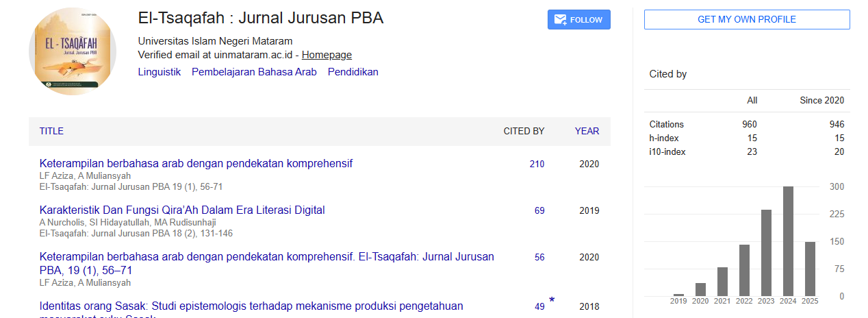Open the Homepage link
This screenshot has height=318, width=868.
pyautogui.click(x=327, y=55)
